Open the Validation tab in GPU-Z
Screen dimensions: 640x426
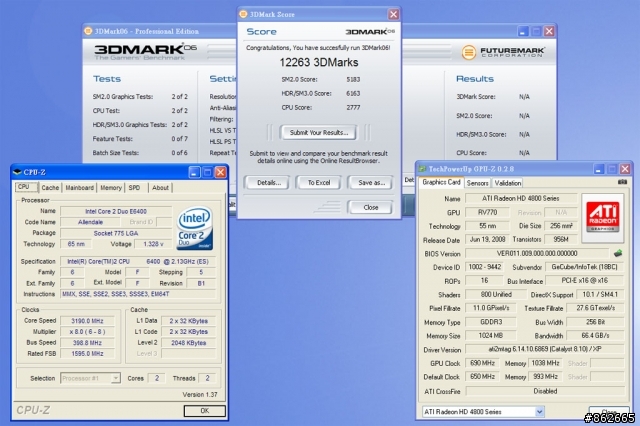(507, 183)
